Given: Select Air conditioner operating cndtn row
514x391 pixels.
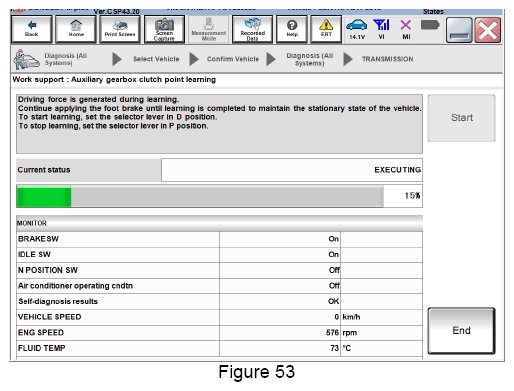Looking at the screenshot, I should pos(219,286).
